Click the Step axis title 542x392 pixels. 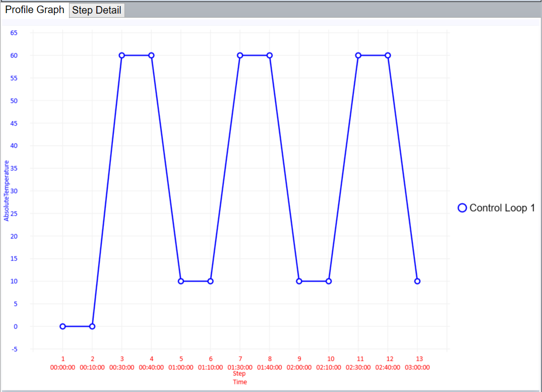[x=239, y=374]
